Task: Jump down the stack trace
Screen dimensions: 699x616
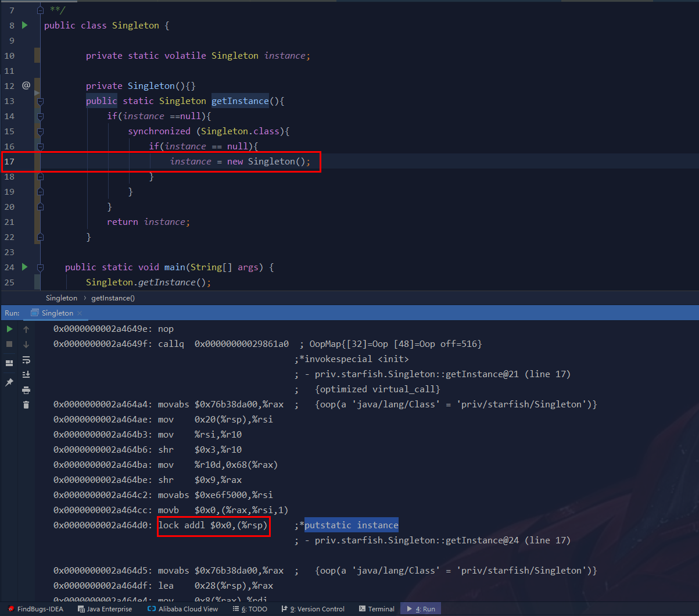Action: pyautogui.click(x=26, y=344)
